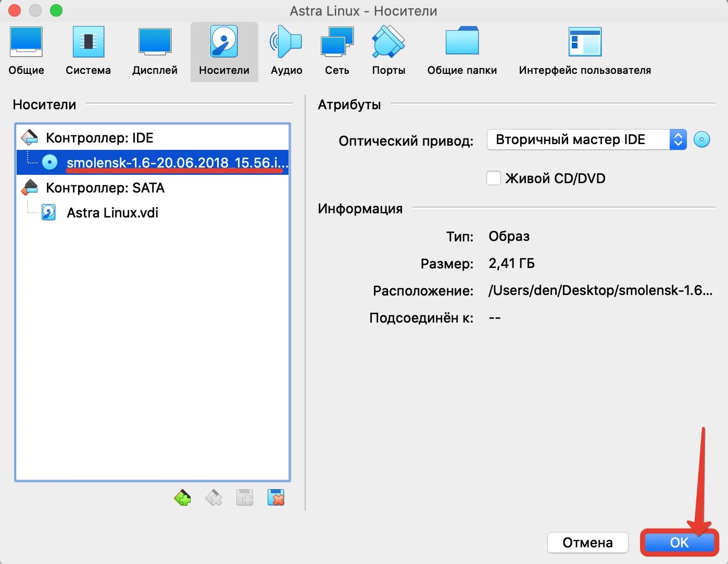Open the Общие settings section
728x564 pixels.
26,52
